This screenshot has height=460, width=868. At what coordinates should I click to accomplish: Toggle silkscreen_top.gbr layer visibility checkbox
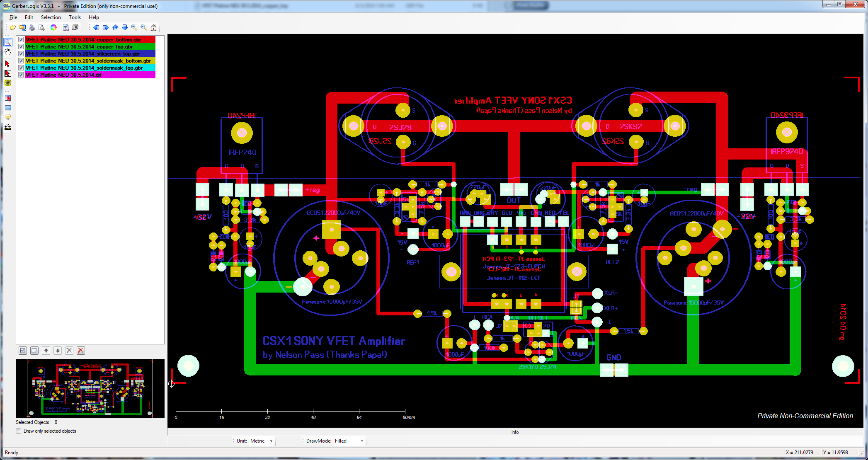(21, 54)
